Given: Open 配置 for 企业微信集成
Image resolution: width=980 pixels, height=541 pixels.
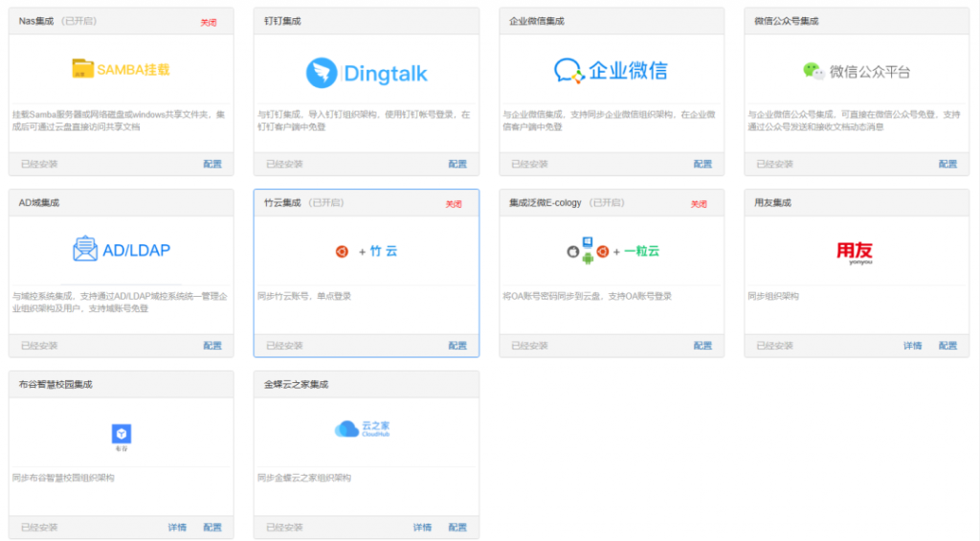Looking at the screenshot, I should [702, 164].
